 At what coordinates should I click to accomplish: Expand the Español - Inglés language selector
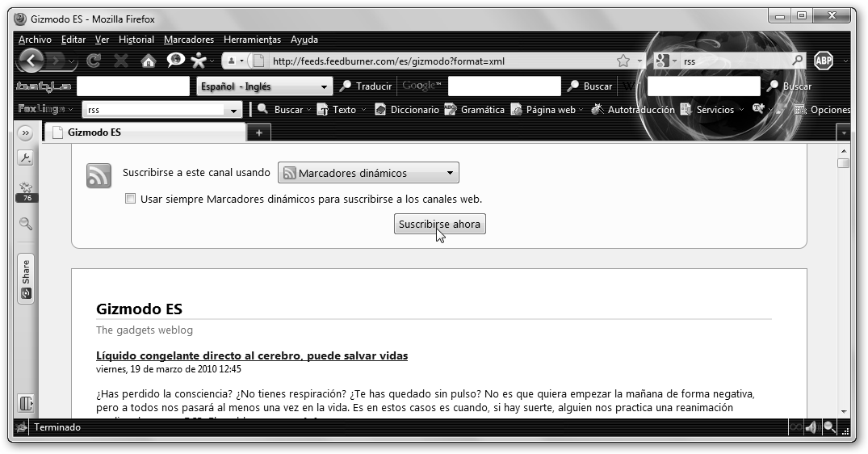pos(264,86)
